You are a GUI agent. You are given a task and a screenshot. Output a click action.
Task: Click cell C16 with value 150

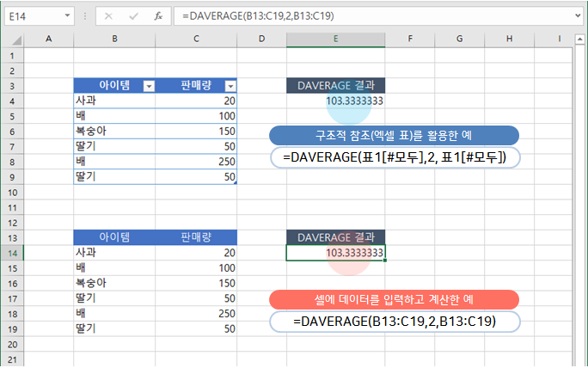coord(196,283)
